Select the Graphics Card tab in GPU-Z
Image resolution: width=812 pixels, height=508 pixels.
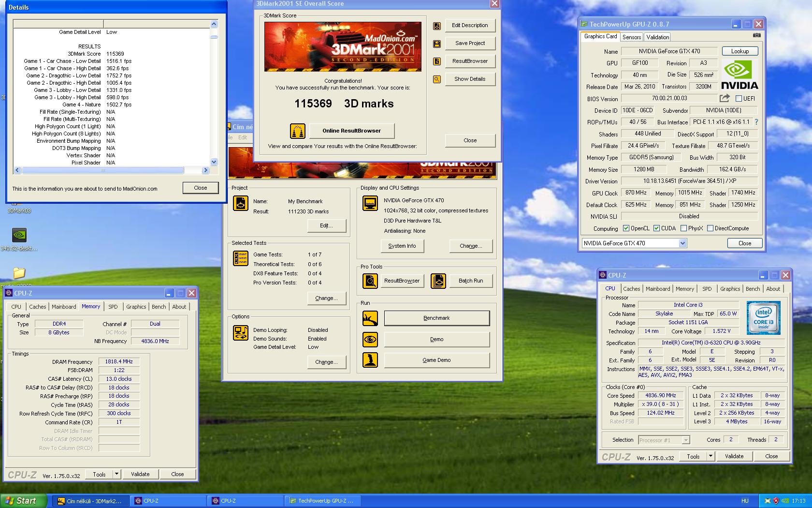pyautogui.click(x=600, y=36)
